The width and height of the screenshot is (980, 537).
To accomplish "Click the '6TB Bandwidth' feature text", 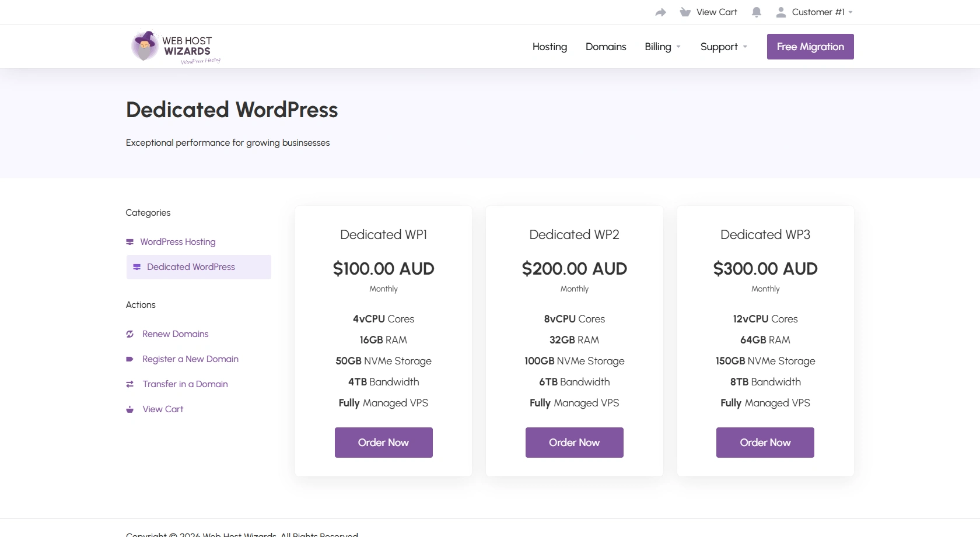I will (575, 382).
